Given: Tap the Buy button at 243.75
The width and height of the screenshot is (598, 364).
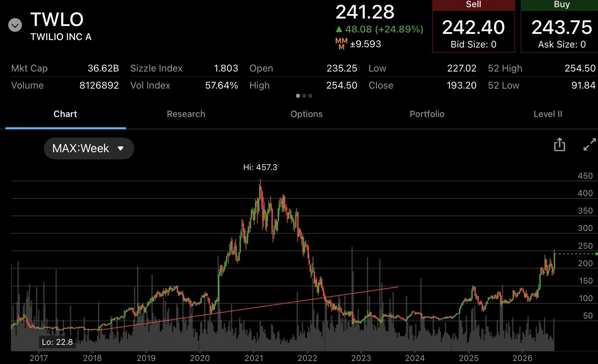Looking at the screenshot, I should pos(560,26).
